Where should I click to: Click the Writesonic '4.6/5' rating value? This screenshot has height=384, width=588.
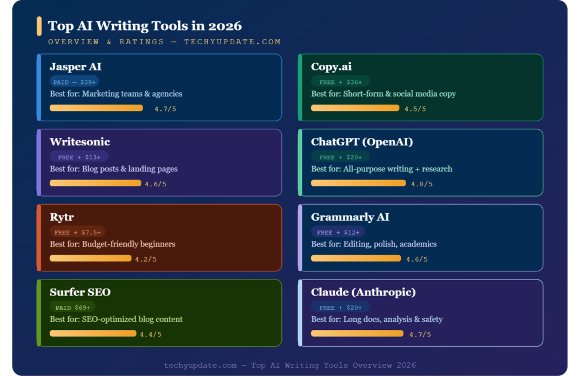tap(156, 184)
